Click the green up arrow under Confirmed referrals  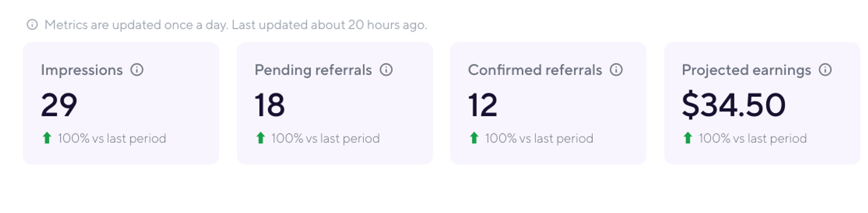coord(474,138)
